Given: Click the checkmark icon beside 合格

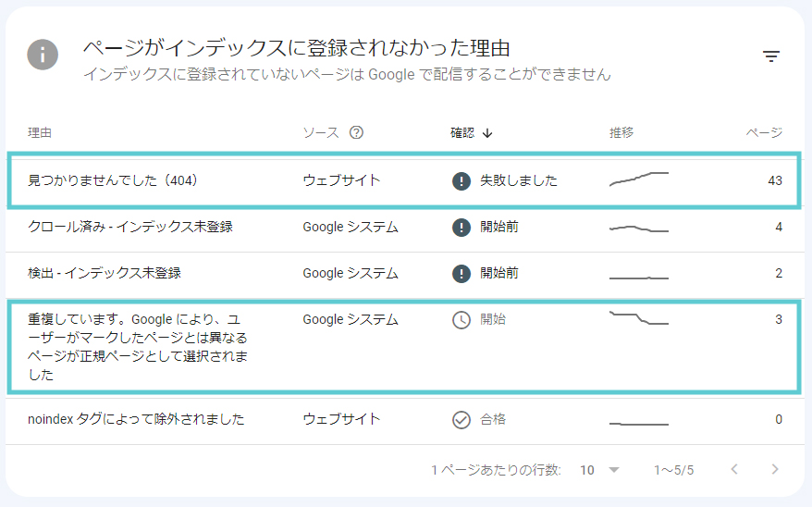Looking at the screenshot, I should tap(461, 419).
